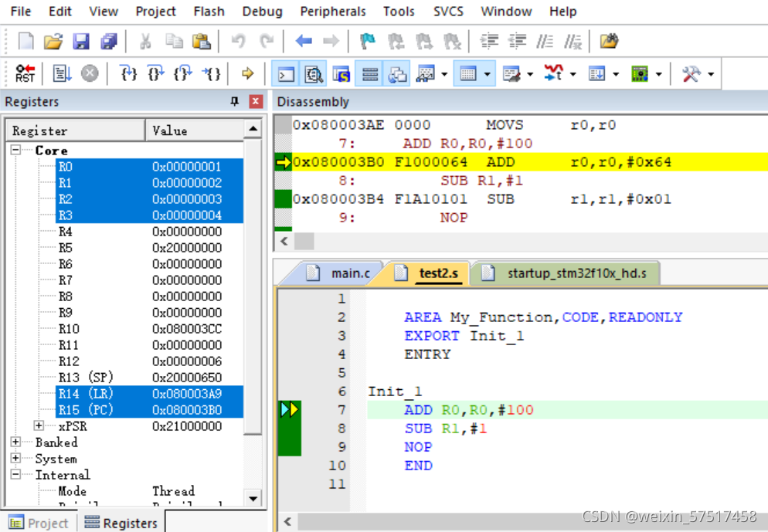Click the Open file folder icon
The image size is (768, 532).
53,42
